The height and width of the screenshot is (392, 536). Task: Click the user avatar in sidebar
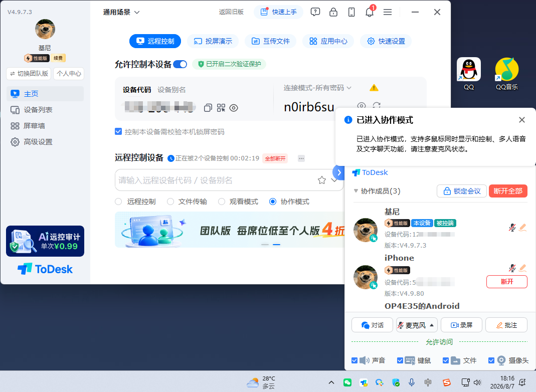click(x=45, y=29)
